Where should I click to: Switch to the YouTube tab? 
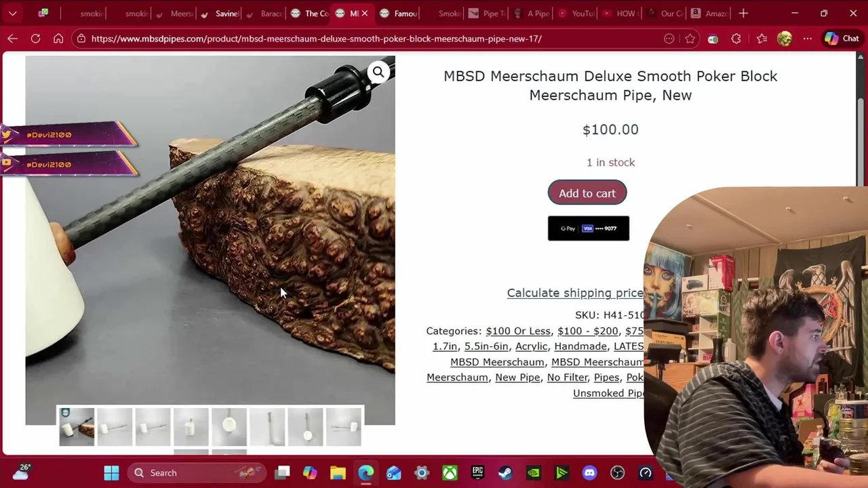[x=576, y=14]
